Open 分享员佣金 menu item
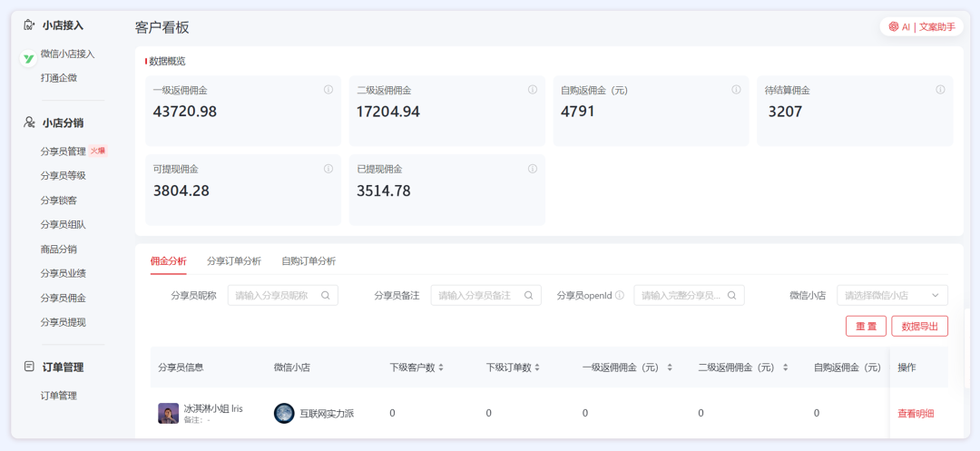 tap(64, 298)
